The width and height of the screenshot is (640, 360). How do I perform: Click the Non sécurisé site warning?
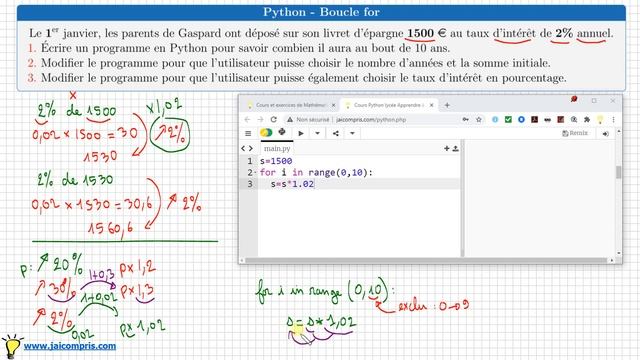coord(308,120)
